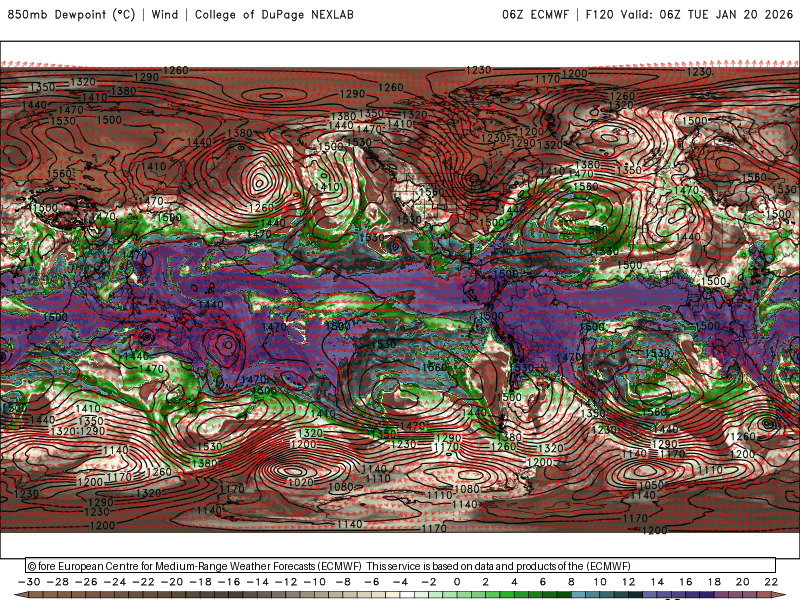This screenshot has height=600, width=800.
Task: Select the -30 value on the legend scale
Action: pyautogui.click(x=30, y=582)
